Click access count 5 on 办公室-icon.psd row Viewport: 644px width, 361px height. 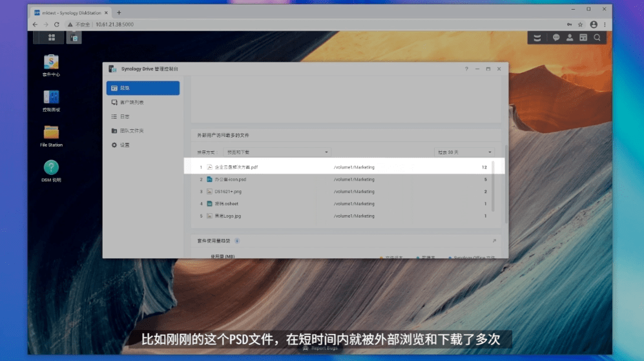tap(486, 180)
